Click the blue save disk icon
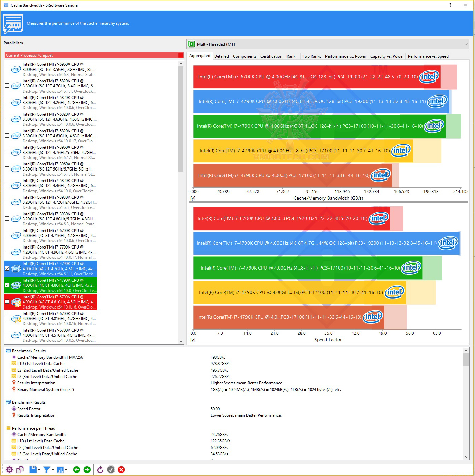Image resolution: width=475 pixels, height=476 pixels. point(33,470)
